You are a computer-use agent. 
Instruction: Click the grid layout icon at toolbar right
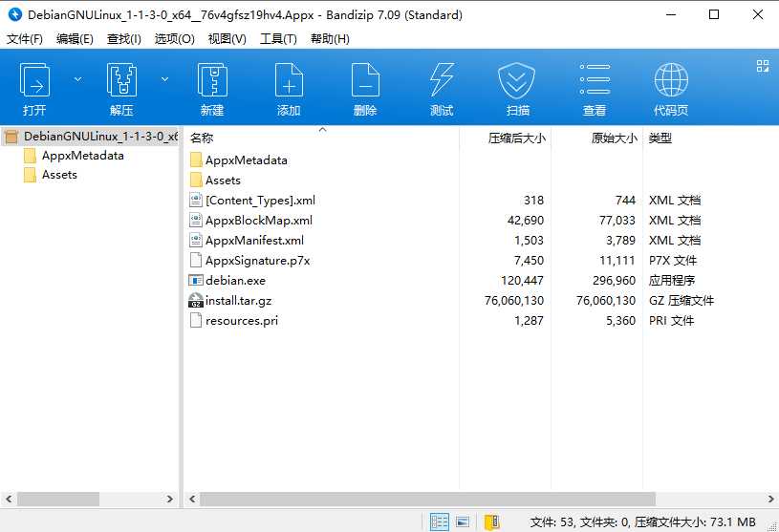click(x=763, y=66)
